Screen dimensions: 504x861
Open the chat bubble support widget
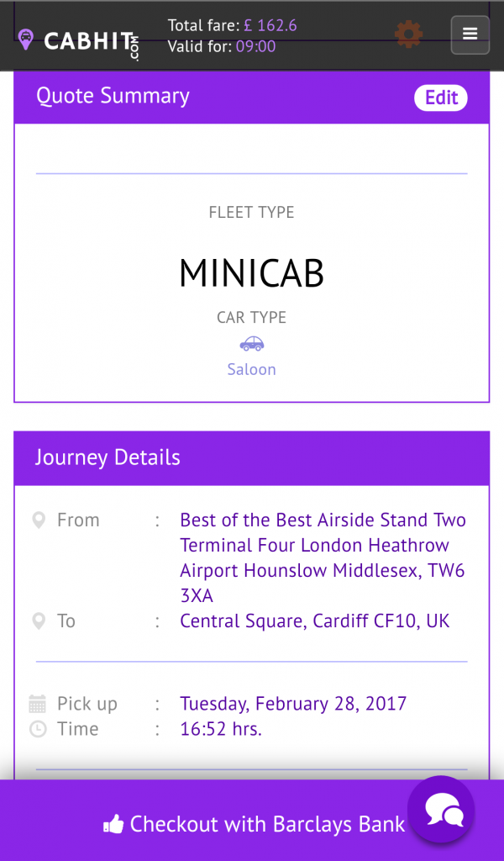[x=440, y=810]
